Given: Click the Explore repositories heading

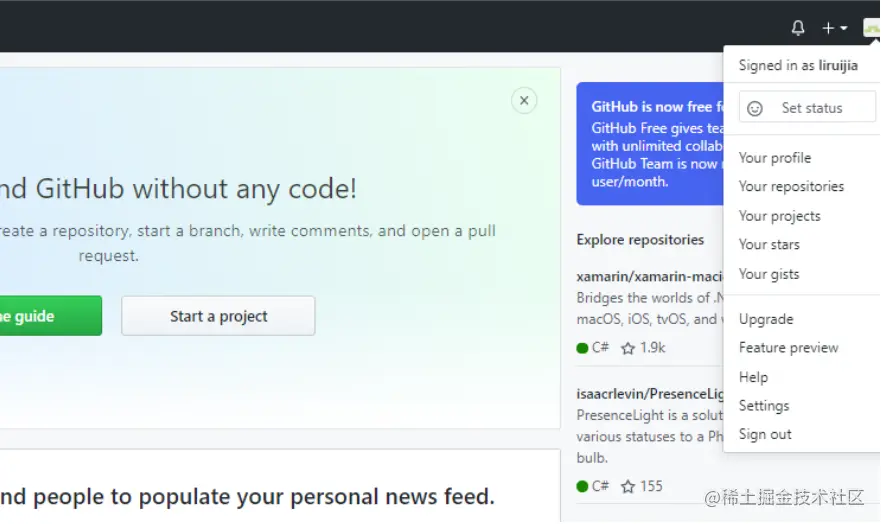Looking at the screenshot, I should tap(640, 240).
